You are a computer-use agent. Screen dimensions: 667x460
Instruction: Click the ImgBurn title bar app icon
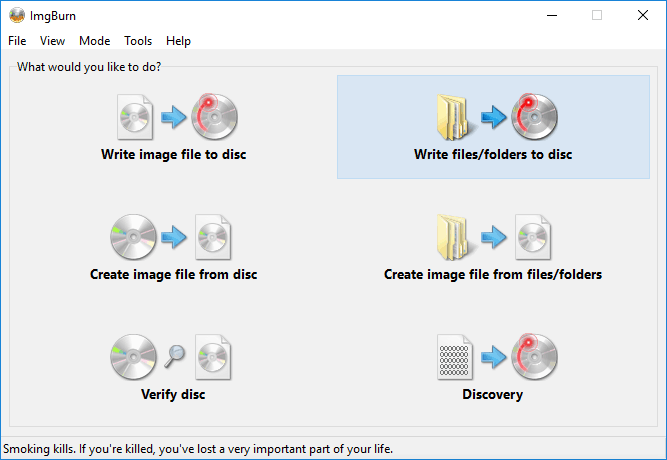pyautogui.click(x=17, y=16)
